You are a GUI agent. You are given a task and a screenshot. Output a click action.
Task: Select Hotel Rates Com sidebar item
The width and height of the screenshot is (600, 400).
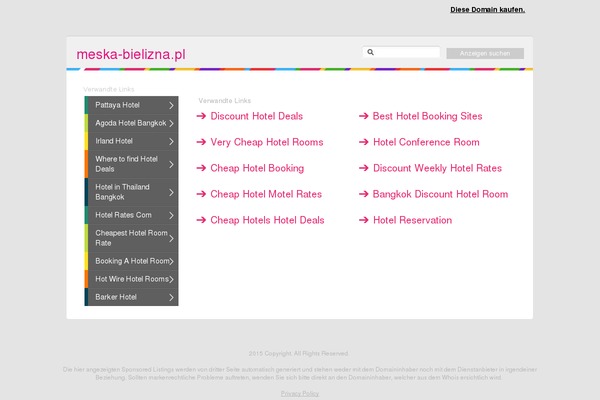tap(123, 215)
